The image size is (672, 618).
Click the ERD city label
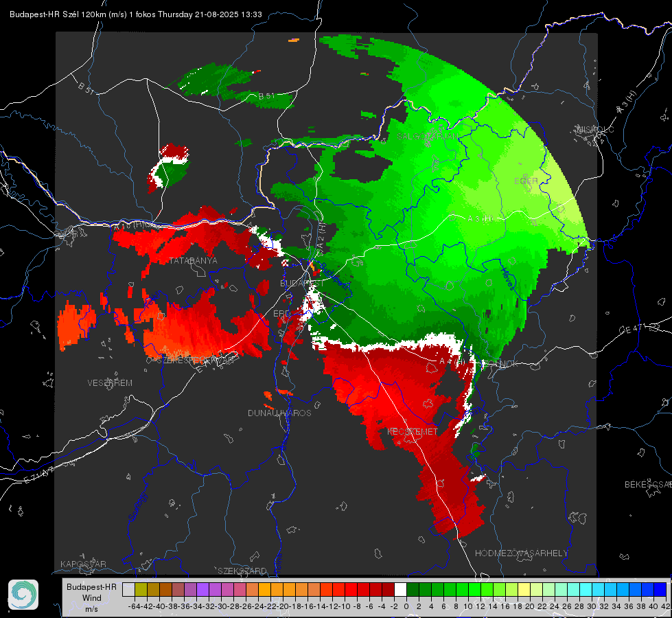(x=281, y=314)
